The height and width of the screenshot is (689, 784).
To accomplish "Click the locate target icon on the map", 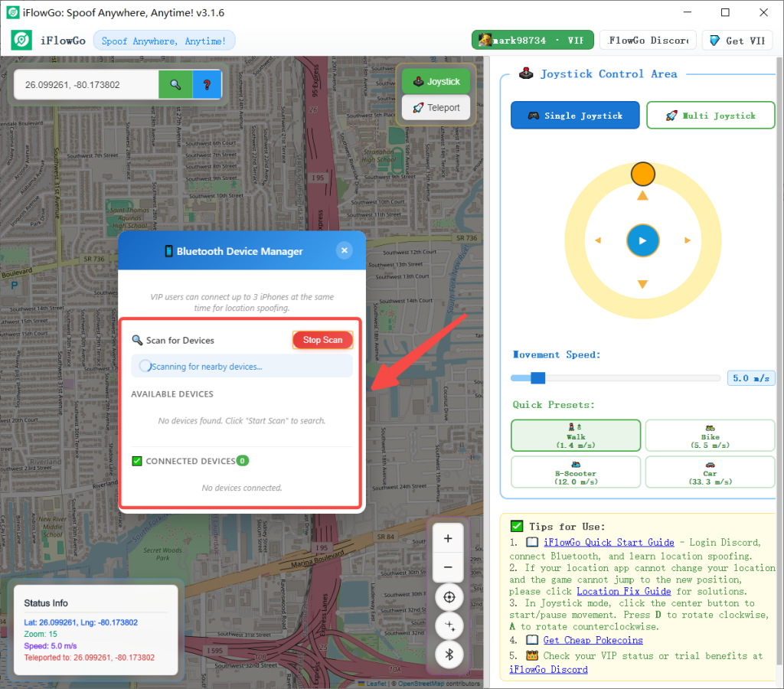I will pyautogui.click(x=449, y=597).
